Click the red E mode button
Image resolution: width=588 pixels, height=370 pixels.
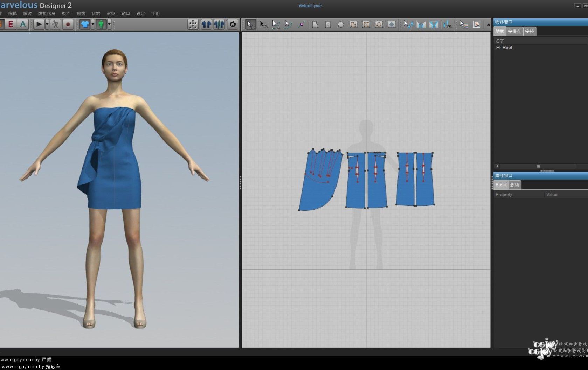(11, 24)
